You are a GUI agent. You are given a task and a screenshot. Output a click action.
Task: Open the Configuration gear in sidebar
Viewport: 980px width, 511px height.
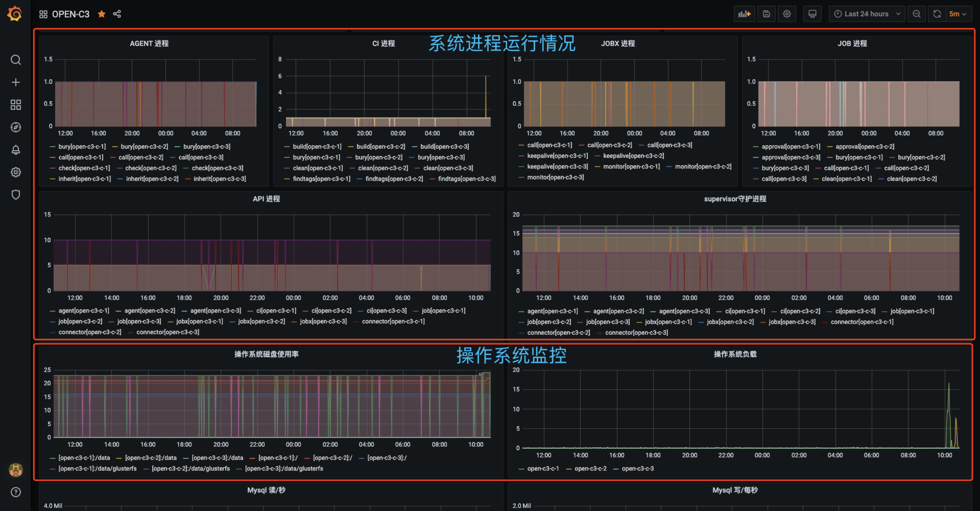(16, 172)
